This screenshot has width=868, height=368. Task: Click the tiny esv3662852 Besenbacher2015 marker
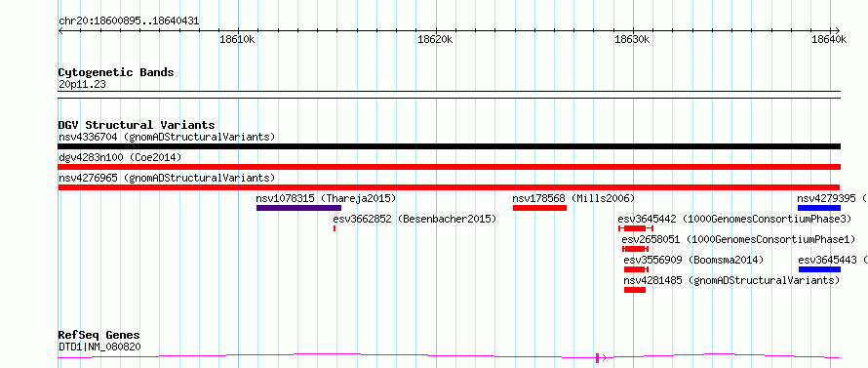point(335,228)
